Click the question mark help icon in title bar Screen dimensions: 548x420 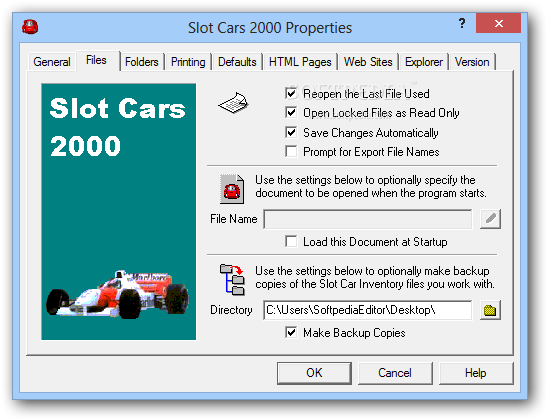click(462, 23)
